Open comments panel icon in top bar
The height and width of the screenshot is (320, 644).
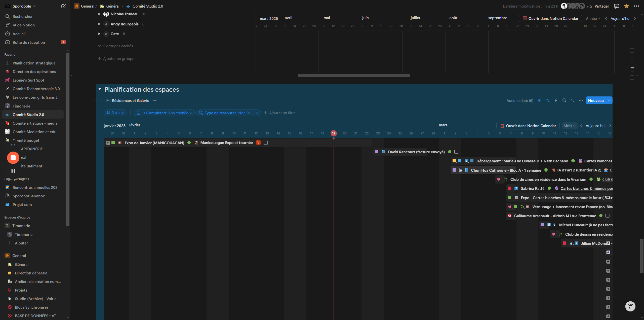616,6
